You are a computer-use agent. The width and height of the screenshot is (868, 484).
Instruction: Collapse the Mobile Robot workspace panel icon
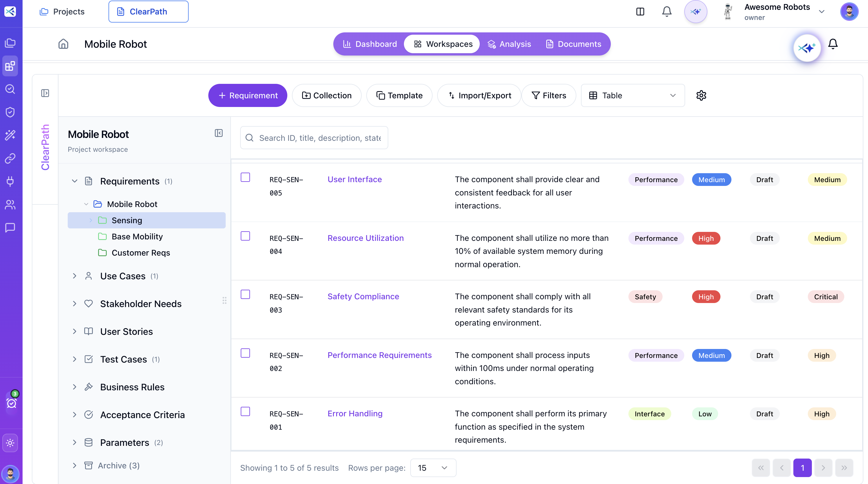pyautogui.click(x=218, y=133)
